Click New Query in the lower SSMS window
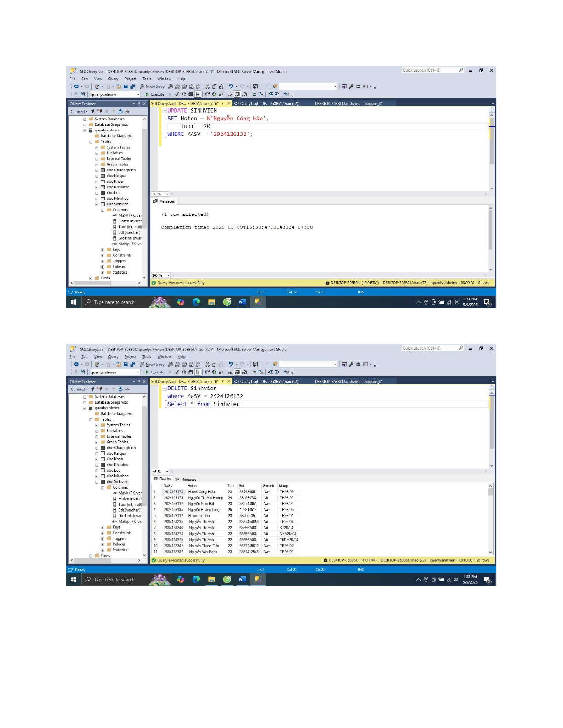Image resolution: width=563 pixels, height=728 pixels. (x=152, y=364)
